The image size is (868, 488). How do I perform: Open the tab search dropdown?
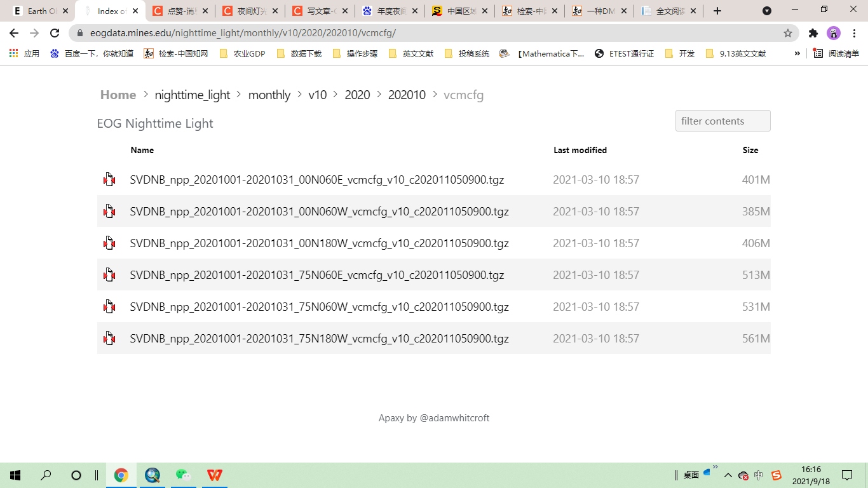click(x=767, y=11)
